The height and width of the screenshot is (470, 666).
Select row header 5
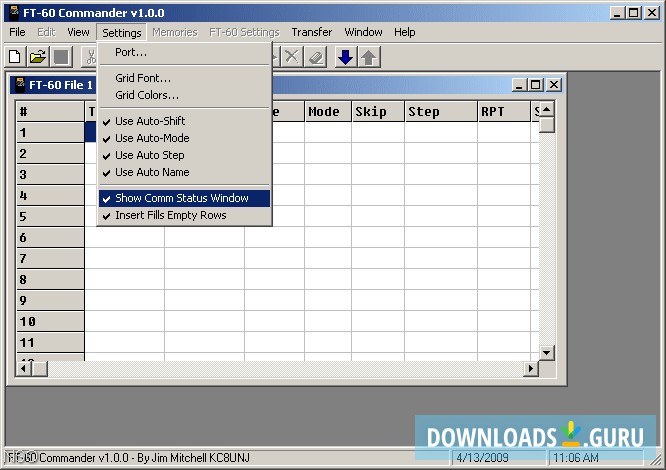[51, 217]
